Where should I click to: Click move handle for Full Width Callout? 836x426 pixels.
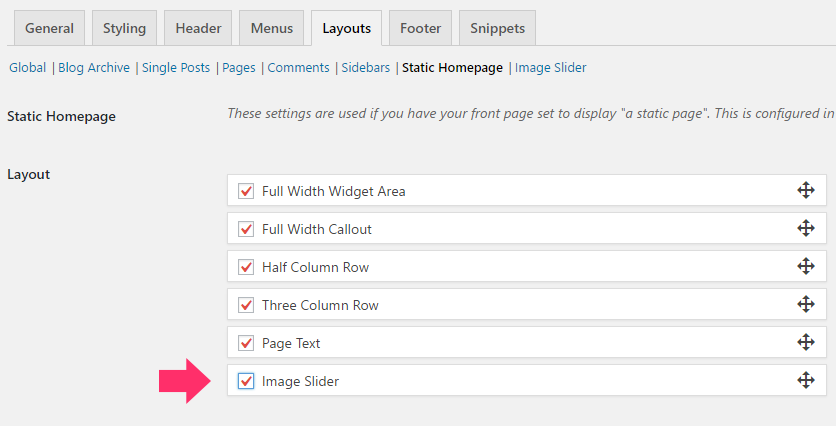(x=806, y=228)
